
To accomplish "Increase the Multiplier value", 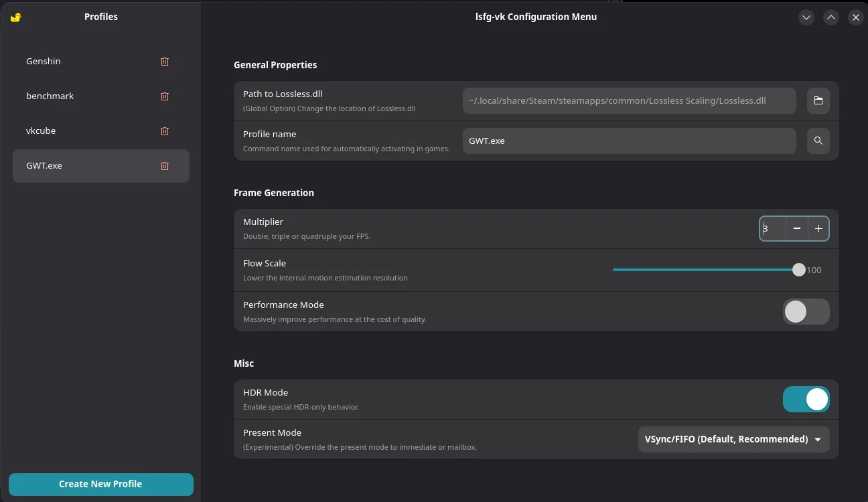I will [818, 229].
